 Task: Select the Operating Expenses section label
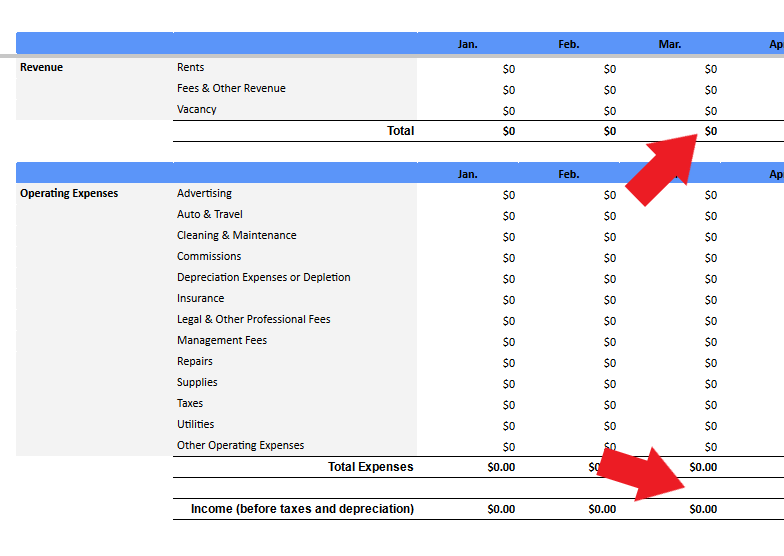[x=69, y=194]
